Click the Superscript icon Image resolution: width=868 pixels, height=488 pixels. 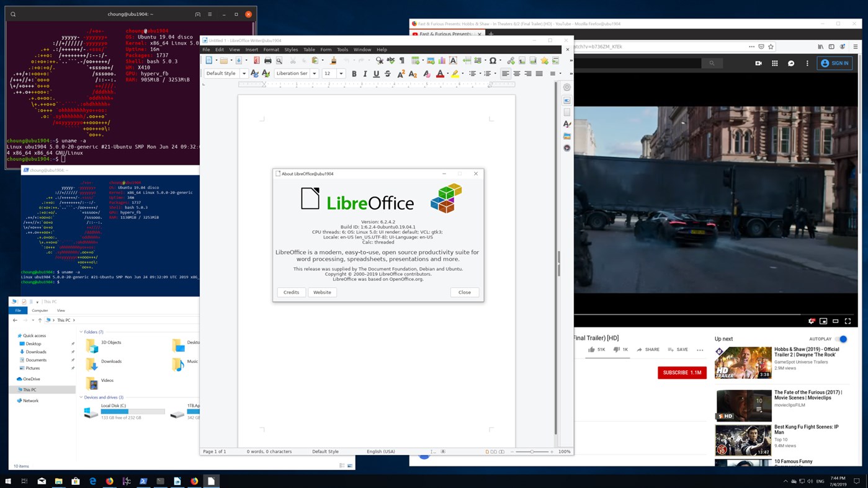401,74
